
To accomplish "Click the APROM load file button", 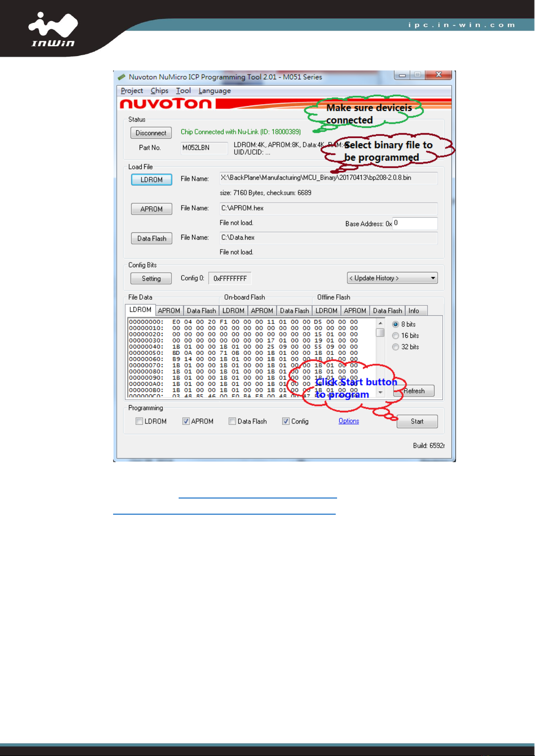I will click(152, 209).
